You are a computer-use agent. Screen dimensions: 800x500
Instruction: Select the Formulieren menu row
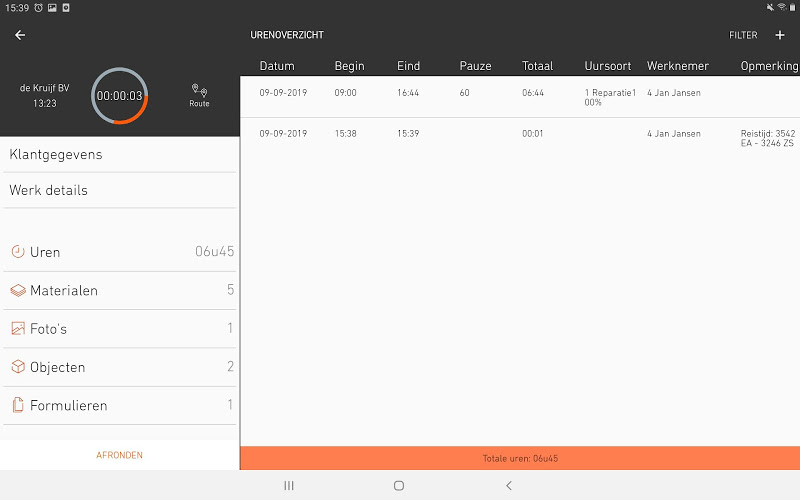point(119,405)
